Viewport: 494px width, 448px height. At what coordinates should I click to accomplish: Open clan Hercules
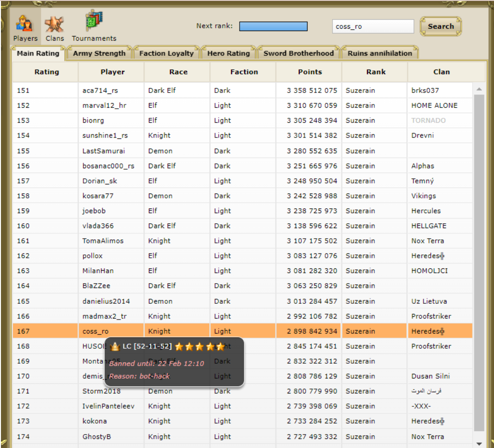(426, 211)
